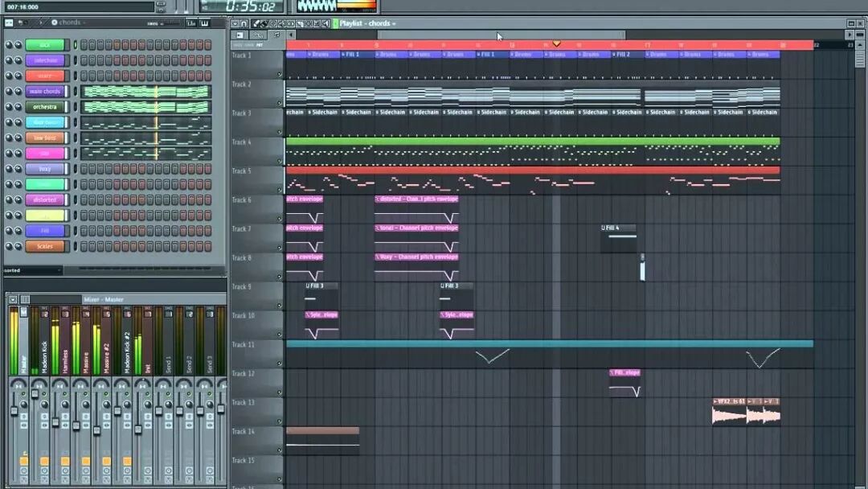Select the Paint brush tool in Playlist
The image size is (868, 489).
tap(264, 23)
